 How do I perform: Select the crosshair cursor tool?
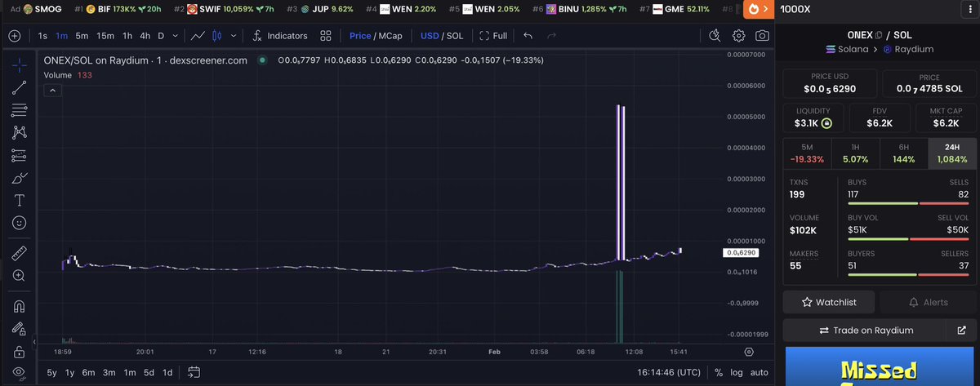[19, 64]
